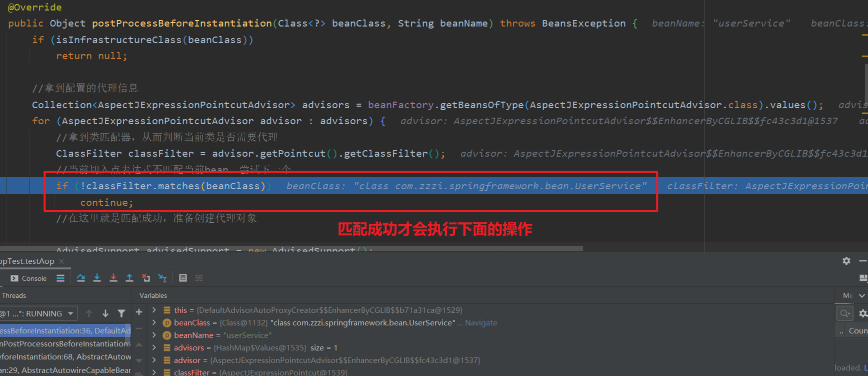The image size is (868, 376).
Task: Open the thread selector RUNNING dropdown
Action: [x=70, y=313]
